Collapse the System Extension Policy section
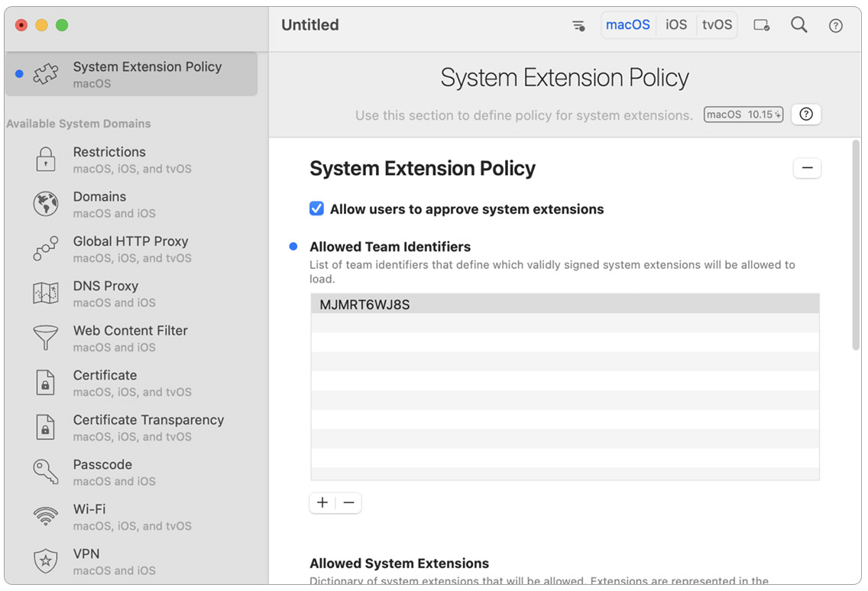Viewport: 868px width, 591px height. (x=807, y=168)
